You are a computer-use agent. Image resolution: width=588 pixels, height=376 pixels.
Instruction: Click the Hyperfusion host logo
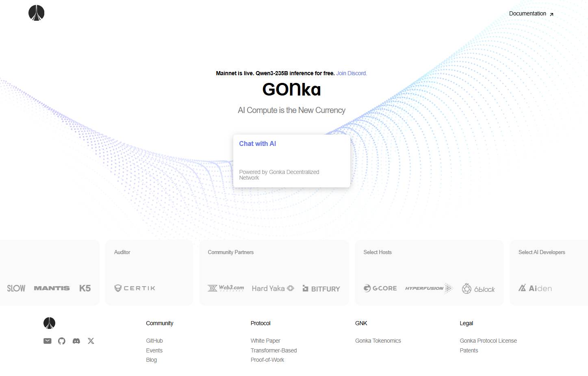(428, 288)
